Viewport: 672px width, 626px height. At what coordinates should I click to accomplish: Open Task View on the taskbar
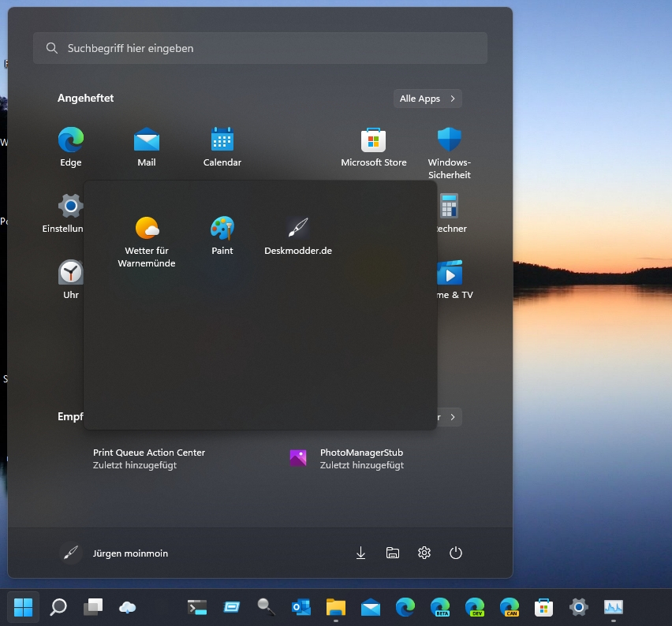(93, 607)
